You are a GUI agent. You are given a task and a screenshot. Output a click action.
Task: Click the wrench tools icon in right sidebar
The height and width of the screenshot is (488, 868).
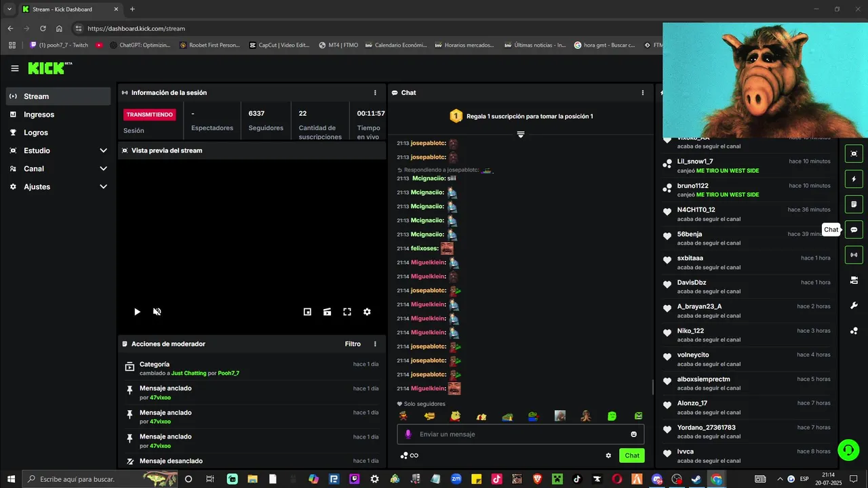[x=854, y=306]
